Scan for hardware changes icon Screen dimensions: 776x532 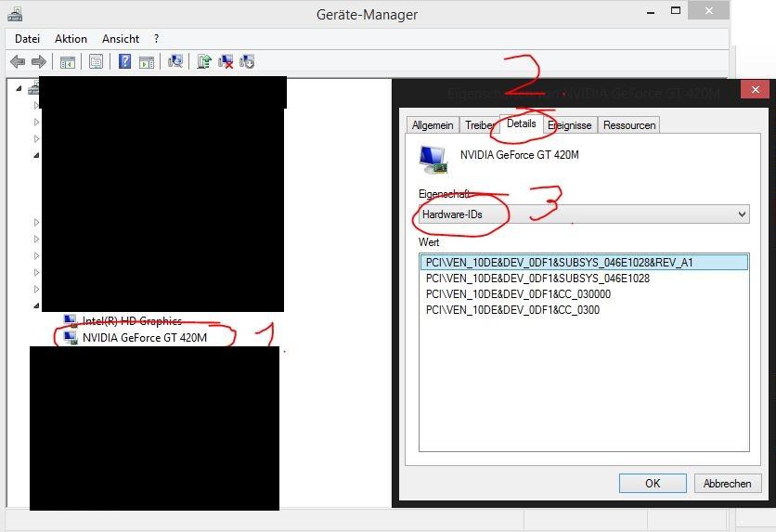click(x=175, y=61)
